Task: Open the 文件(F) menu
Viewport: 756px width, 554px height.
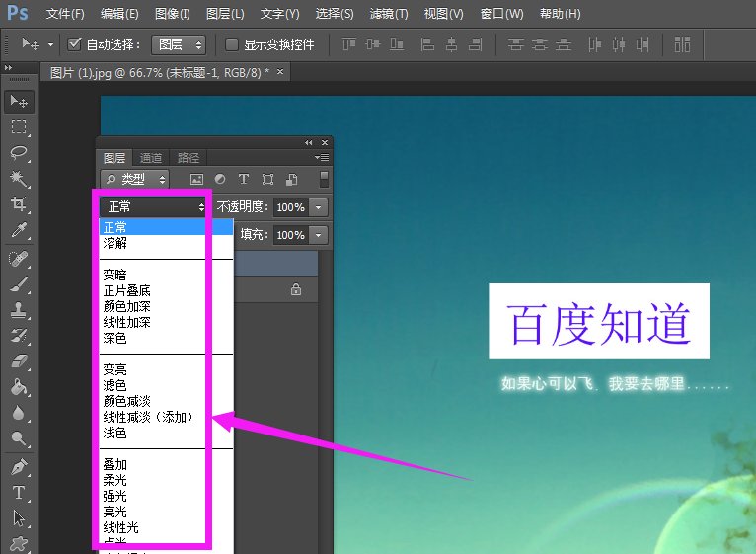Action: pyautogui.click(x=65, y=14)
